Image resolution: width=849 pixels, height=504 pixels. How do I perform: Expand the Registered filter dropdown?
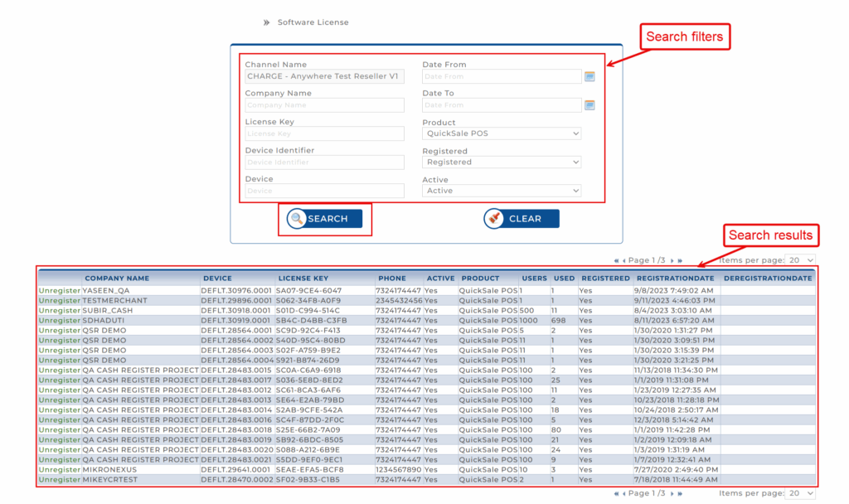(x=501, y=162)
